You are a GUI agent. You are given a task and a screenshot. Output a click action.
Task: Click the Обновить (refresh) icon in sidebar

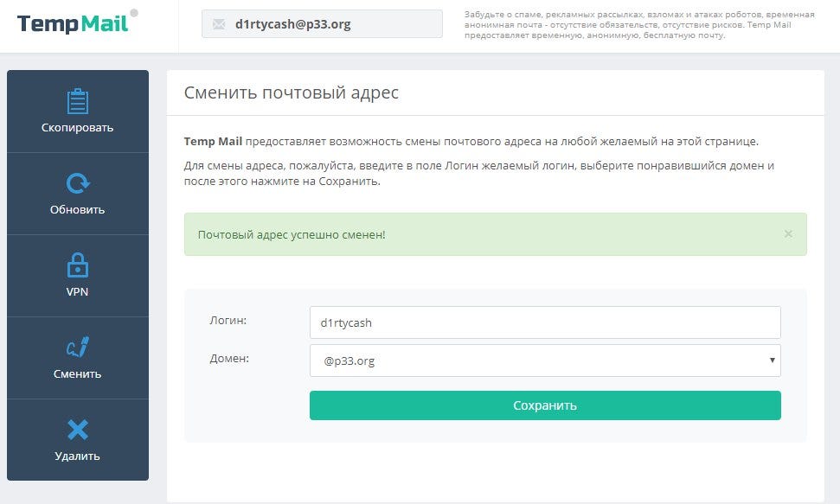pyautogui.click(x=78, y=182)
